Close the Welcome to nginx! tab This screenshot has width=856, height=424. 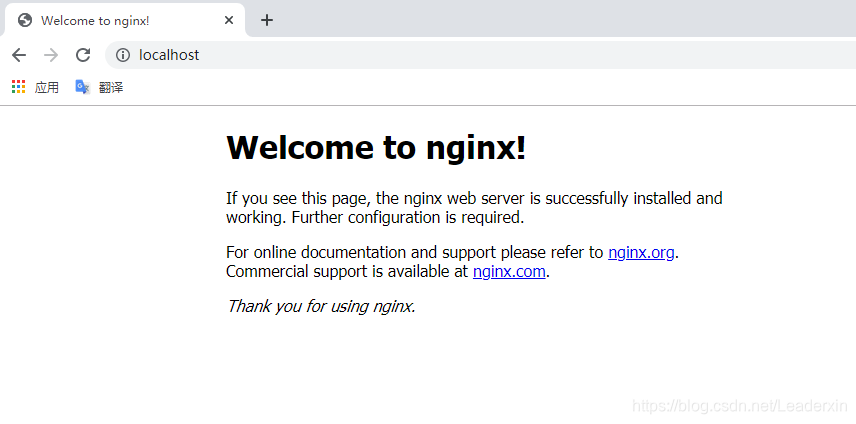229,20
